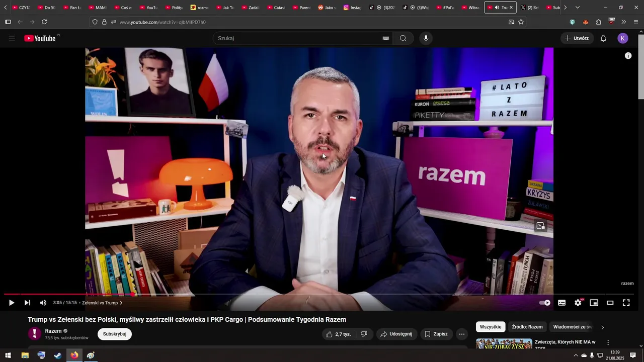Open the YouTube guide hamburger menu
The height and width of the screenshot is (362, 644).
12,38
